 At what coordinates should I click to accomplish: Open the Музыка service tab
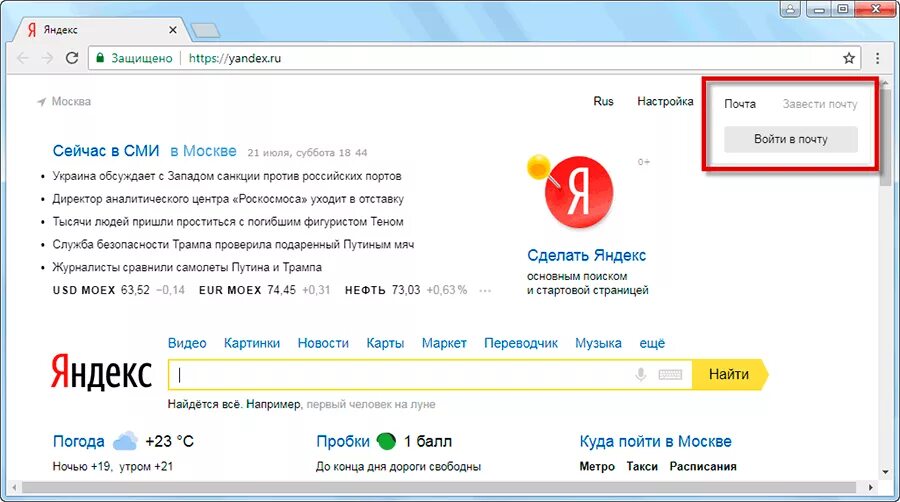click(x=598, y=343)
